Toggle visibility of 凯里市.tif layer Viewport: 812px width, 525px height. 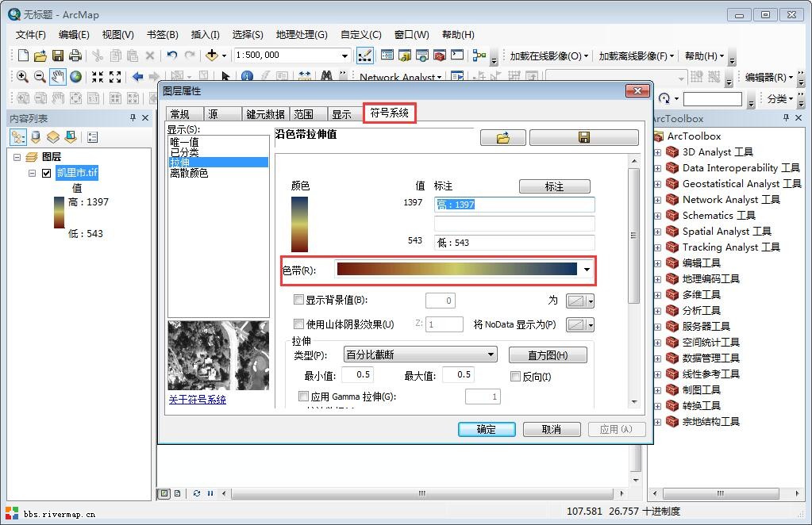pos(47,173)
